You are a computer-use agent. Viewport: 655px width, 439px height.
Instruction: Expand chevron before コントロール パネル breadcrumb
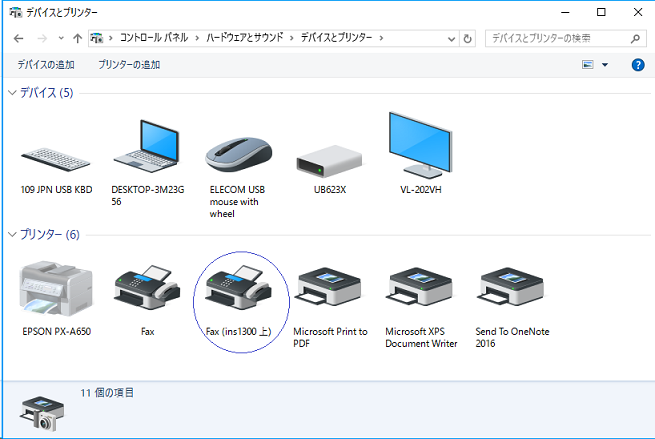pyautogui.click(x=111, y=38)
